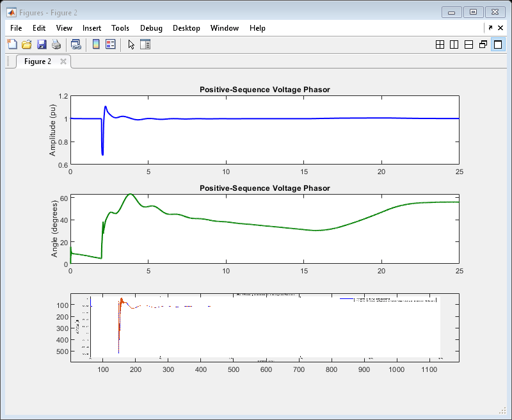Save the figure with the floppy disk icon
This screenshot has width=512, height=420.
tap(42, 44)
